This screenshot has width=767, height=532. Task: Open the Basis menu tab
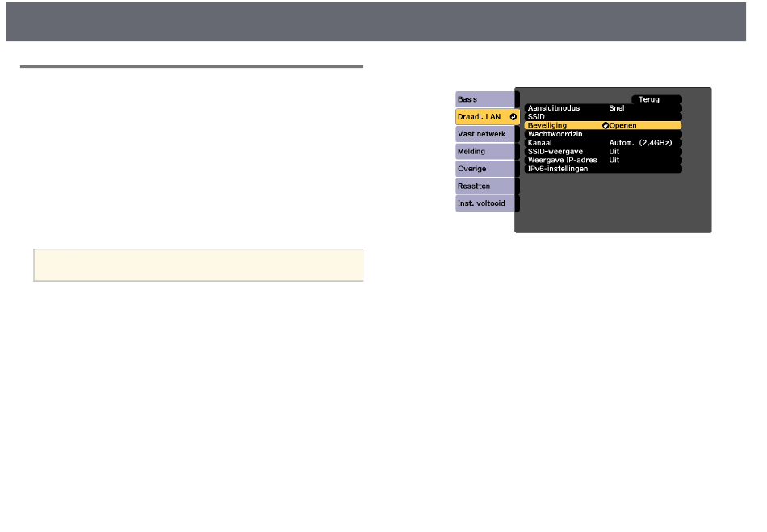point(487,99)
